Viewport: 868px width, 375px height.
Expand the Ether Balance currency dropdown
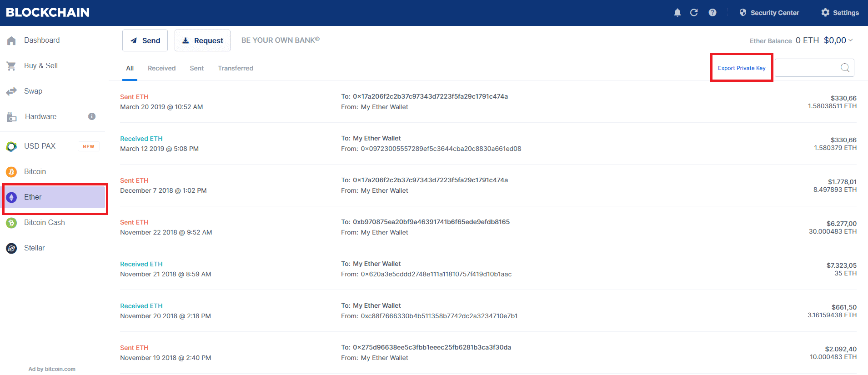pos(850,40)
